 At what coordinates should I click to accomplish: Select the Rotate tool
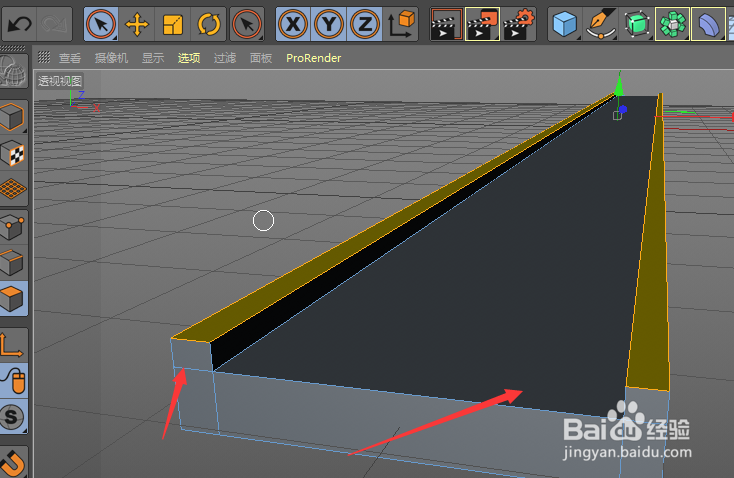click(x=209, y=24)
